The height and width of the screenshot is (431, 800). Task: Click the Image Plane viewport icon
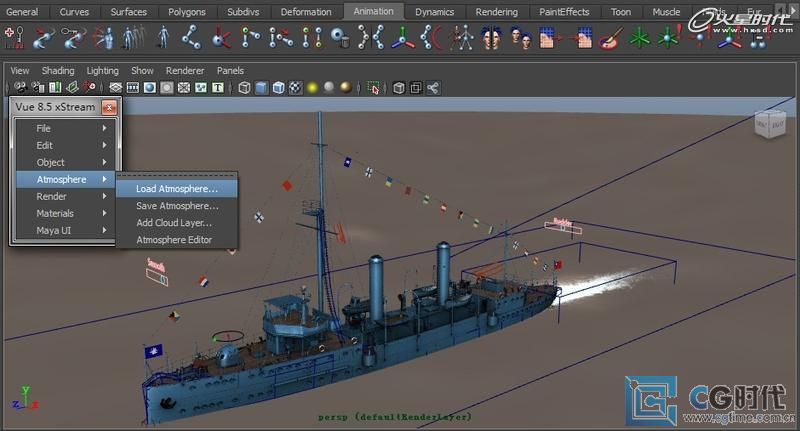[x=72, y=88]
